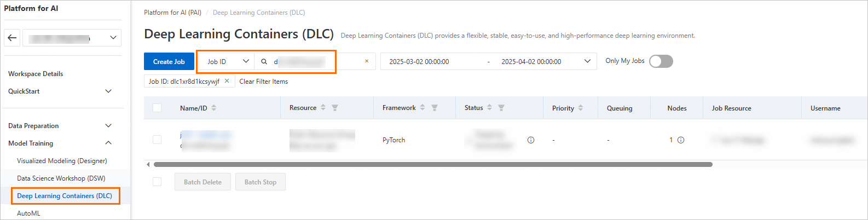
Task: Click the Create Job button
Action: [169, 61]
